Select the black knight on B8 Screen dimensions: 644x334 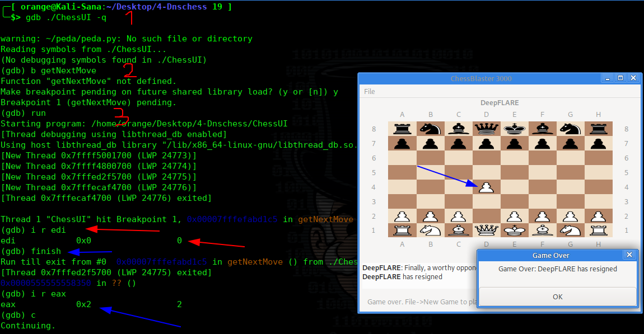pyautogui.click(x=430, y=129)
